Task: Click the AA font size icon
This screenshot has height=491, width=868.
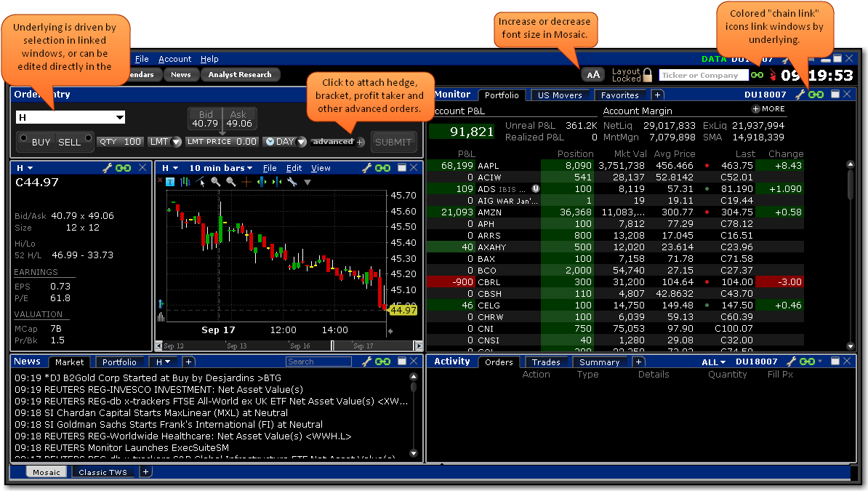Action: [x=593, y=75]
